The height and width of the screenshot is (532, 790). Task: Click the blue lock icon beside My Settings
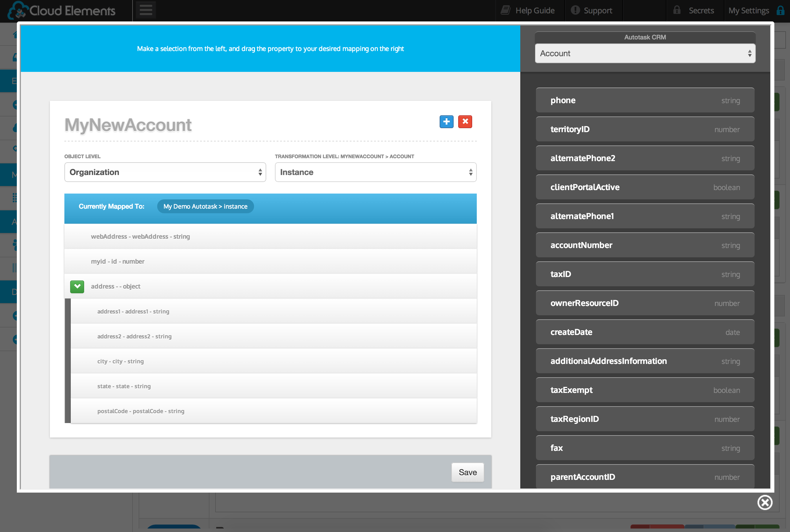780,10
